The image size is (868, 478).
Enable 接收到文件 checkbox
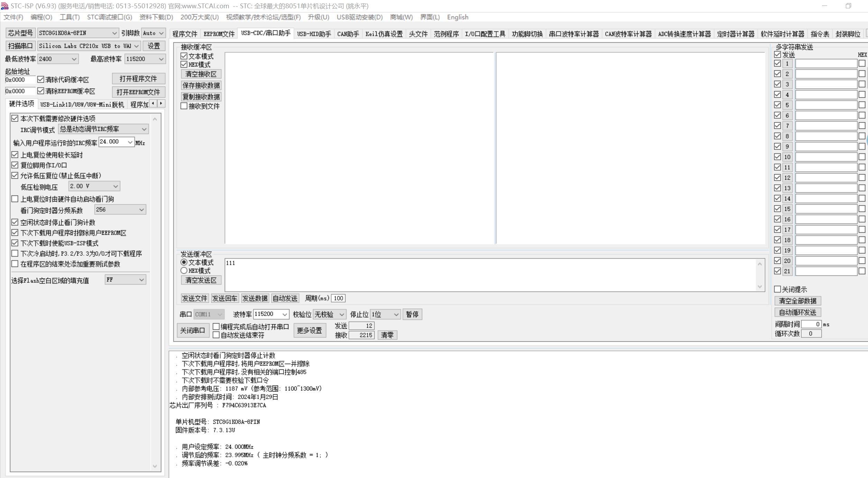point(184,106)
